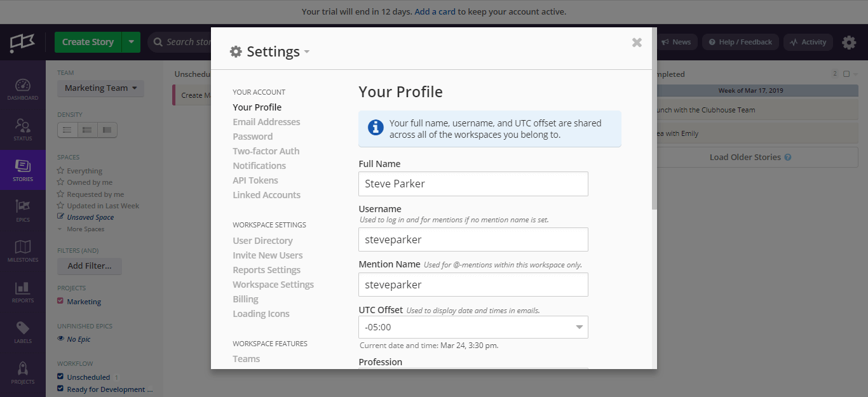This screenshot has height=397, width=868.
Task: Open Invite New Users settings
Action: coord(268,255)
